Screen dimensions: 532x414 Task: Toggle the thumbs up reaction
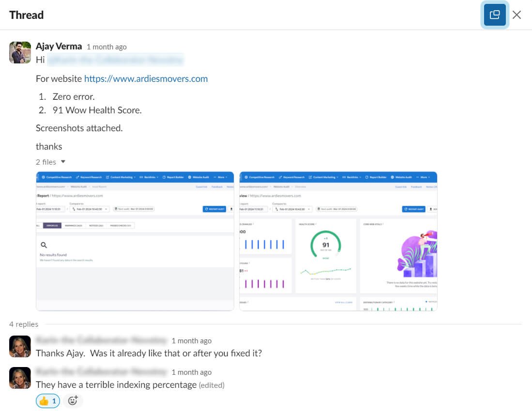48,400
